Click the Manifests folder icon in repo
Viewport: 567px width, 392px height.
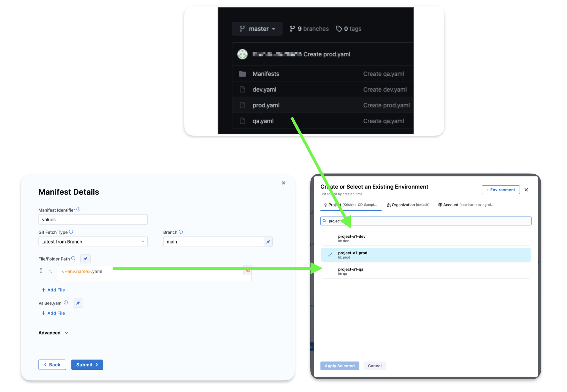pos(242,74)
